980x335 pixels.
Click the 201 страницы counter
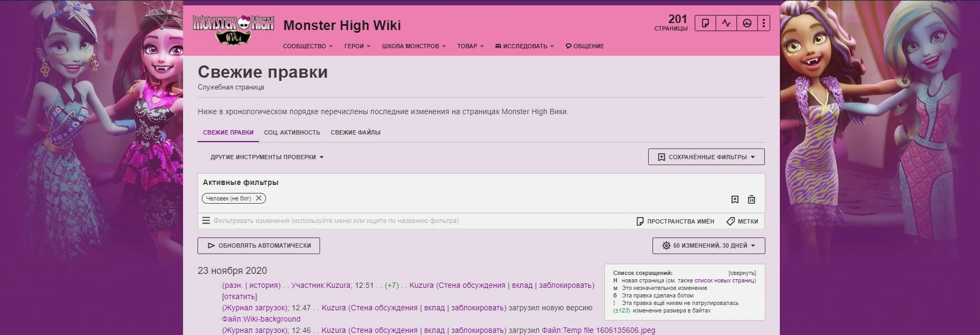(671, 23)
